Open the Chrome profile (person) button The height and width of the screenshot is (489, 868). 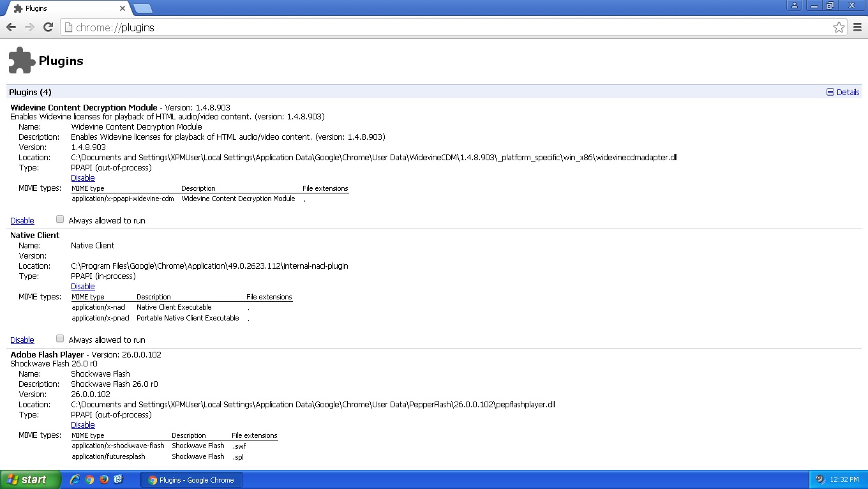[794, 5]
